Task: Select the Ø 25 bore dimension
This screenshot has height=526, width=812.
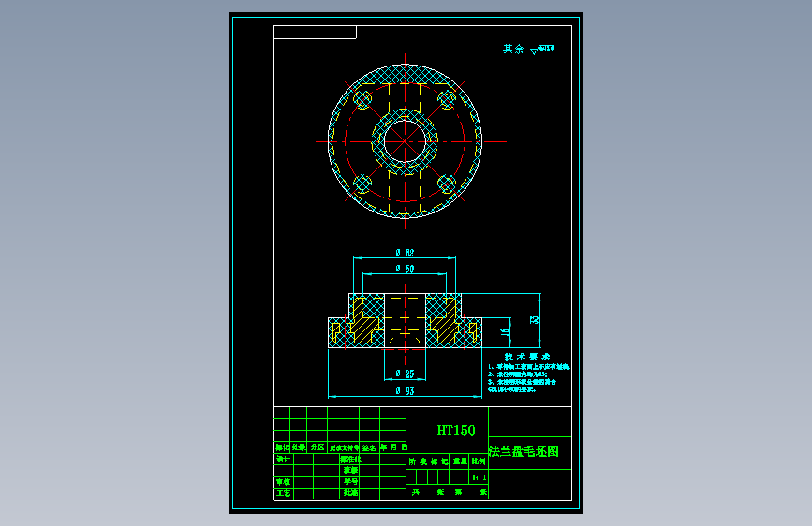Action: pos(405,373)
